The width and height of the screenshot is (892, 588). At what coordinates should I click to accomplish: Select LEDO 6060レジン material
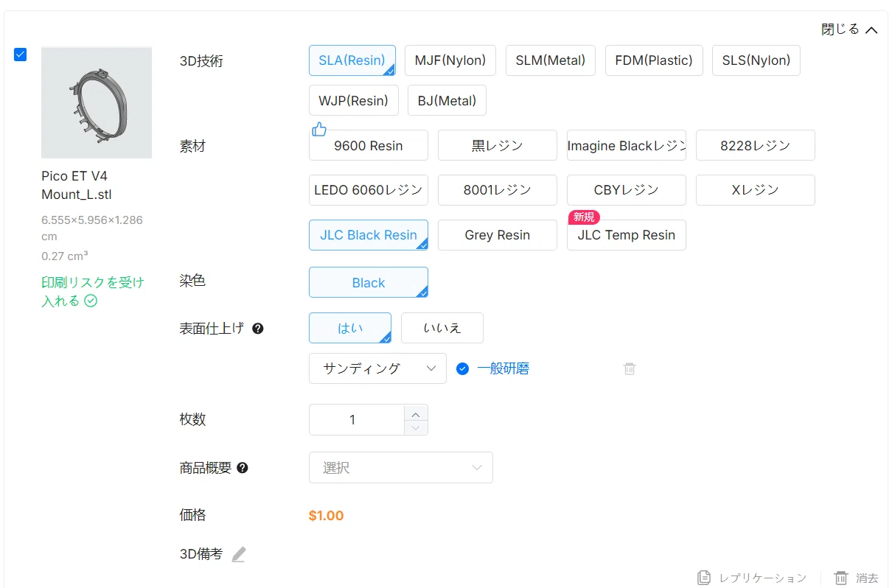369,190
